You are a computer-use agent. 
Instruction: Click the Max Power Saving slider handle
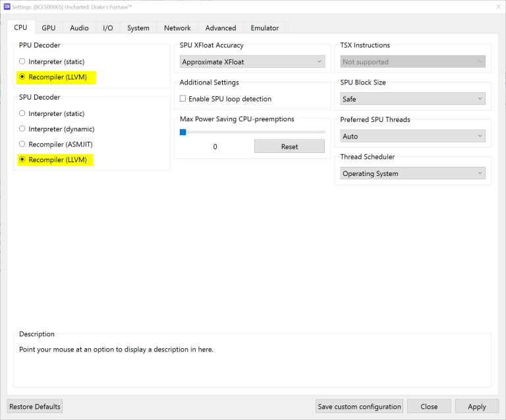click(183, 132)
